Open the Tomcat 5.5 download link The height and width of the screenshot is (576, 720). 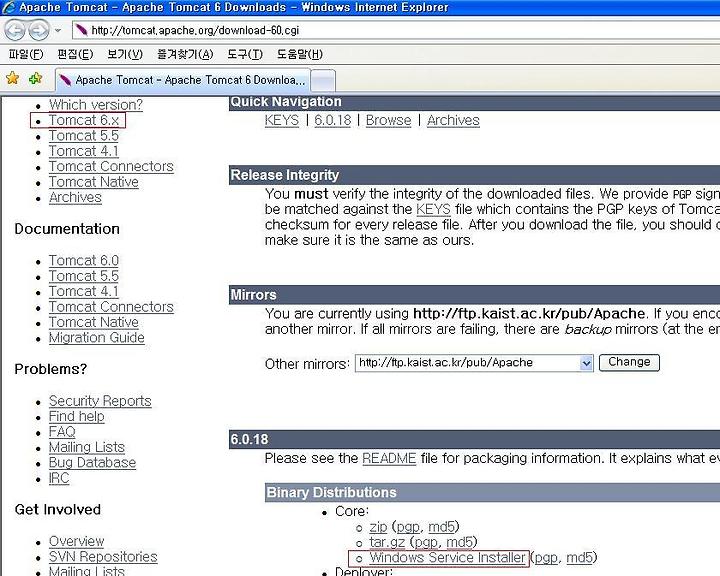click(84, 136)
